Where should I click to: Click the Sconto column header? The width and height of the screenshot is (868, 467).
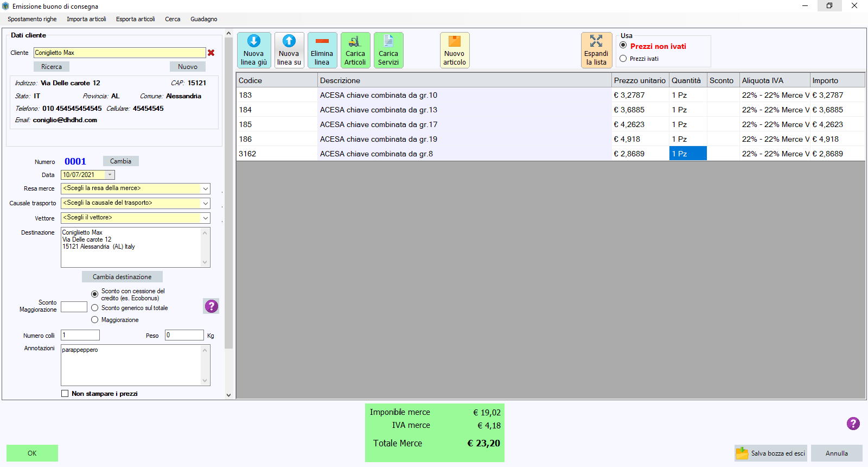click(x=723, y=80)
